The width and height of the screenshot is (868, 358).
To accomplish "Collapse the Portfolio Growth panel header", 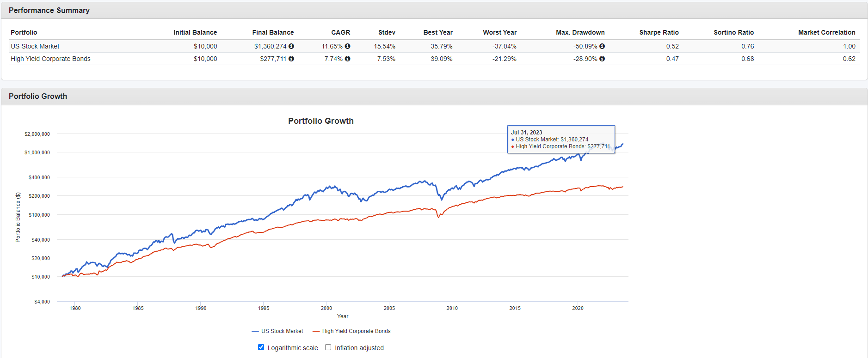I will tap(38, 96).
